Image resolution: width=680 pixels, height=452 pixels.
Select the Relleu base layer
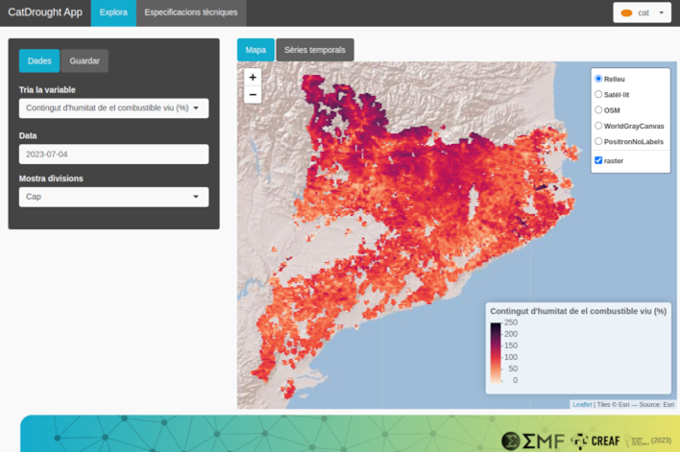point(598,78)
